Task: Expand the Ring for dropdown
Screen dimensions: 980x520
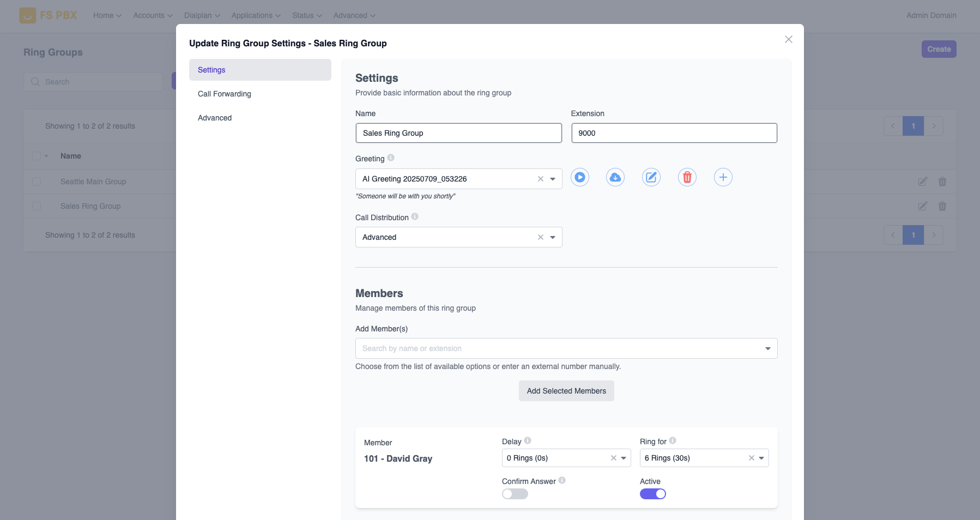Action: 761,458
